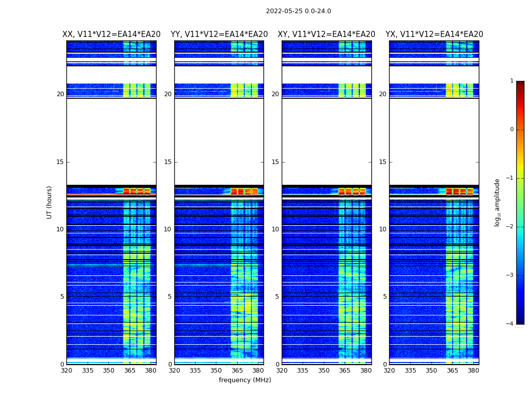The width and height of the screenshot is (532, 405).
Task: Click the frequency (MHz) x-axis label
Action: pyautogui.click(x=245, y=380)
